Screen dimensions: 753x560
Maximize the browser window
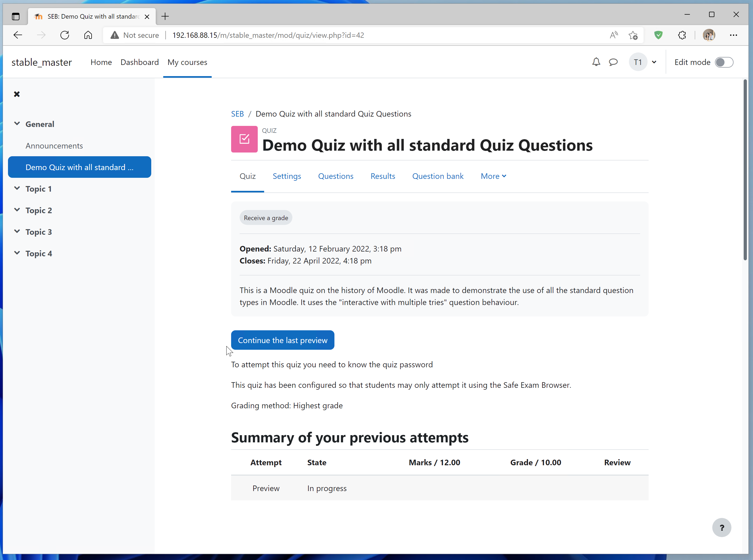click(x=712, y=15)
